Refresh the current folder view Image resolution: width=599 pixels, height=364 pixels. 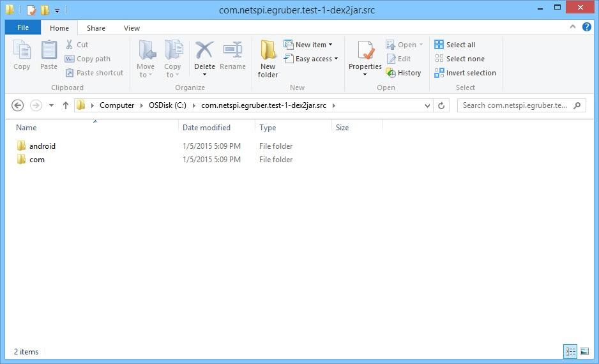tap(441, 105)
